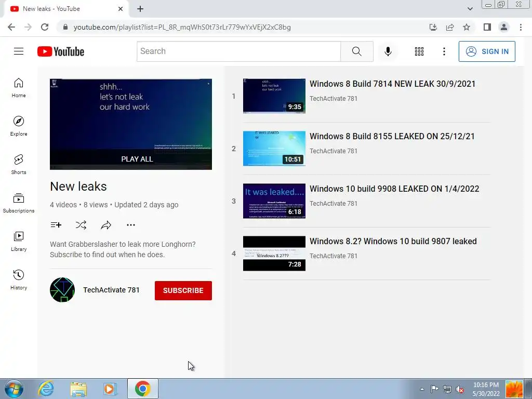Go back with browser back arrow
The image size is (532, 399).
[x=11, y=27]
